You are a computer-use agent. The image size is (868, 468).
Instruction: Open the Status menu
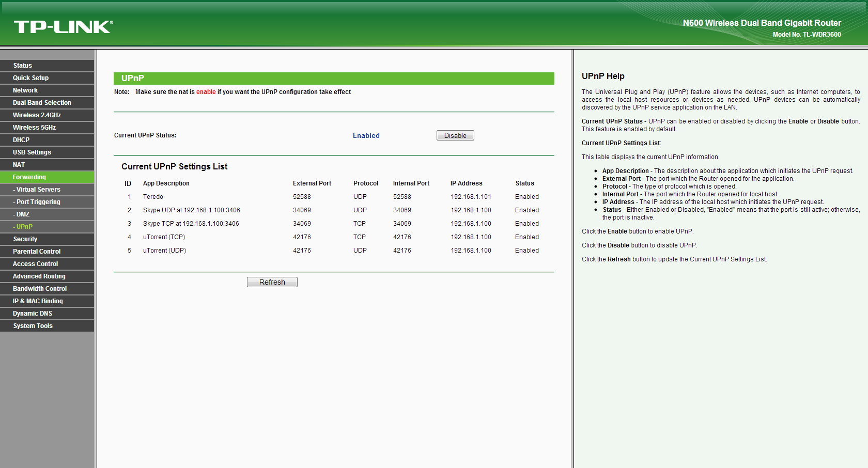point(47,66)
